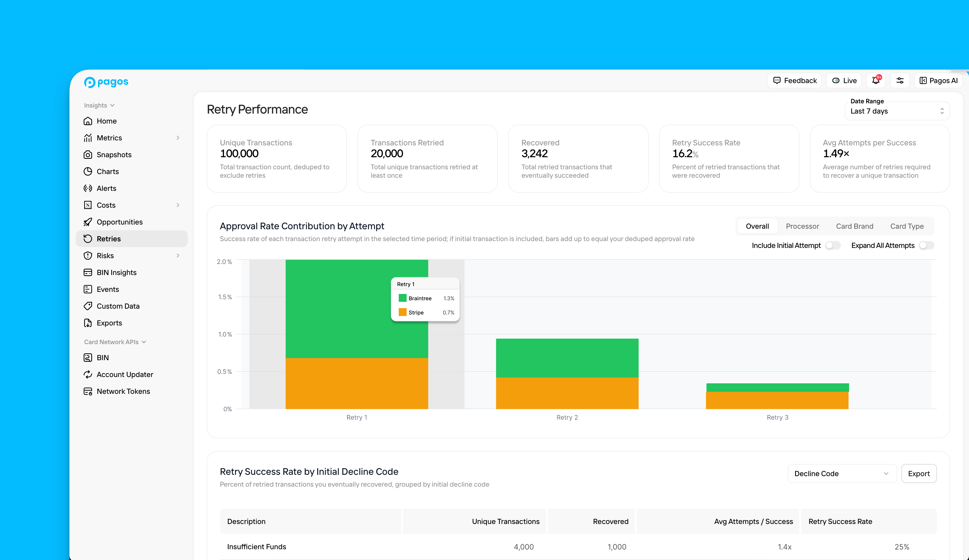This screenshot has height=560, width=969.
Task: Click the Snapshots camera icon
Action: click(88, 155)
